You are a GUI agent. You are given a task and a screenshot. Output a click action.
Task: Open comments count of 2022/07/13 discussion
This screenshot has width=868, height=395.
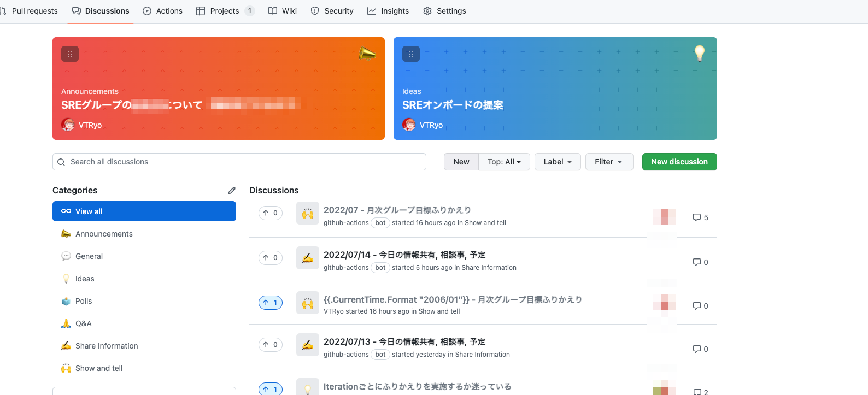tap(700, 349)
